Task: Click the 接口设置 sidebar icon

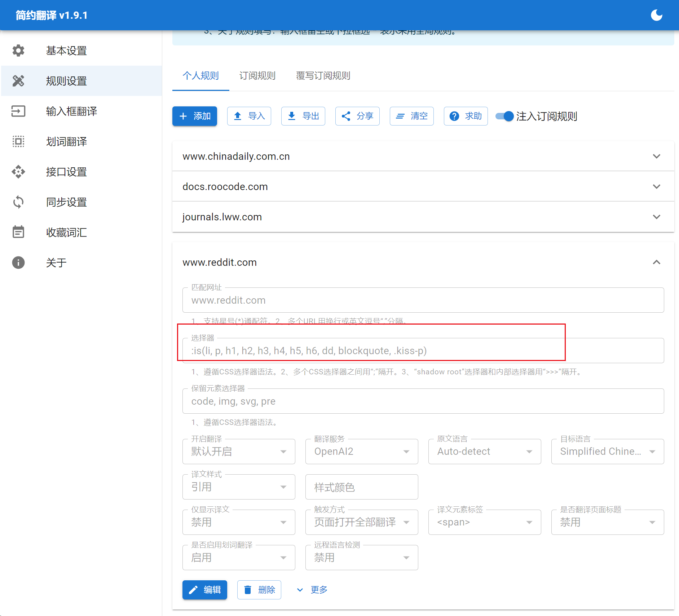Action: coord(18,172)
